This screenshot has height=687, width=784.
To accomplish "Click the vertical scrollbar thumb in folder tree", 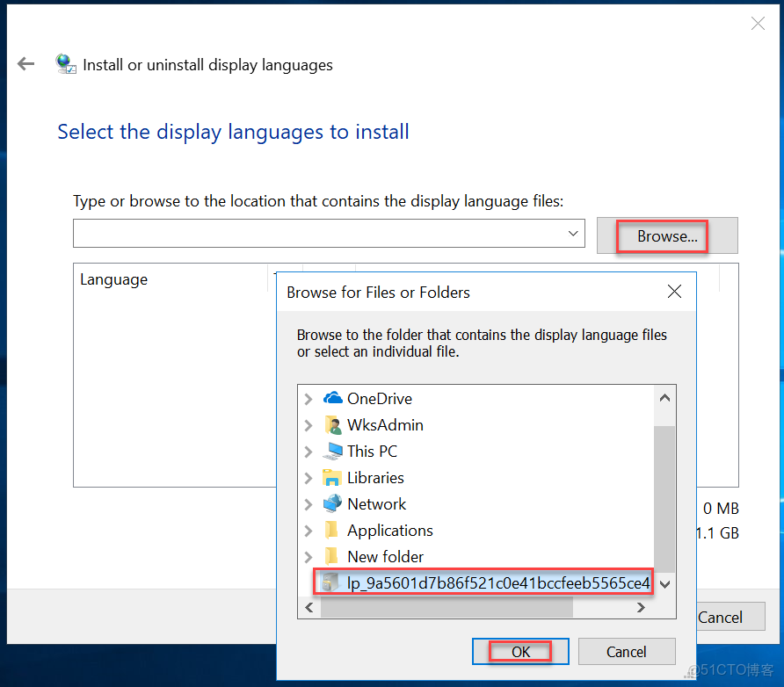I will (x=664, y=499).
